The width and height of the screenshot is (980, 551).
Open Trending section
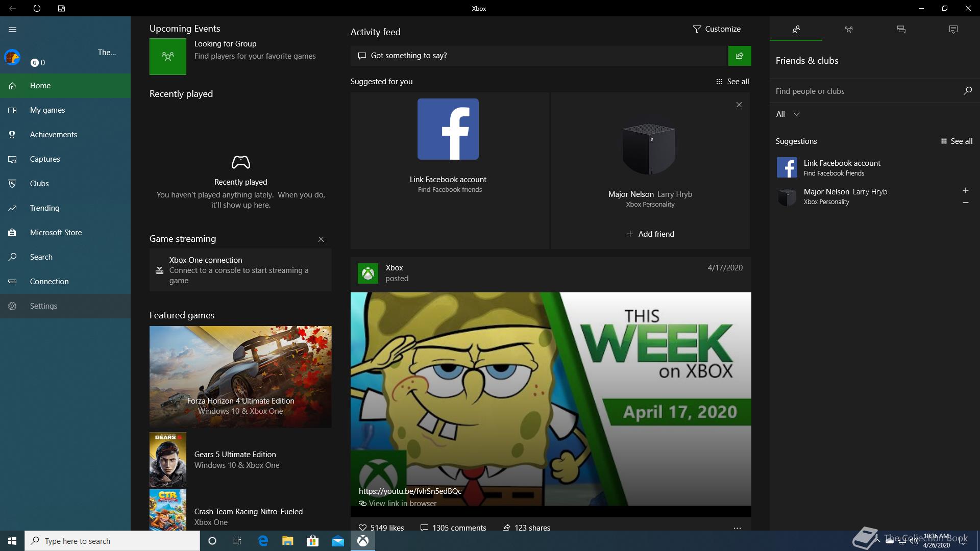pyautogui.click(x=65, y=208)
